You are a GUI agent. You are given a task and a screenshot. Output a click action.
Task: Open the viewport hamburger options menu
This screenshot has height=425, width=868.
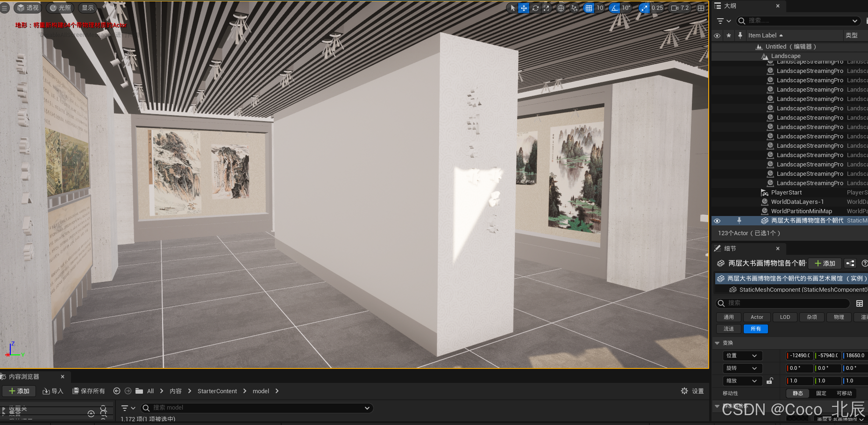click(x=5, y=8)
